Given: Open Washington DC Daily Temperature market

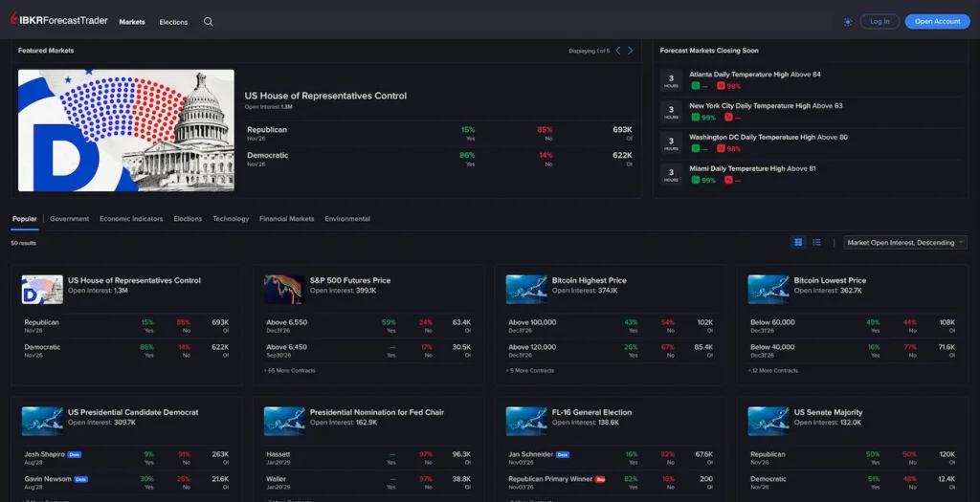Looking at the screenshot, I should click(768, 137).
